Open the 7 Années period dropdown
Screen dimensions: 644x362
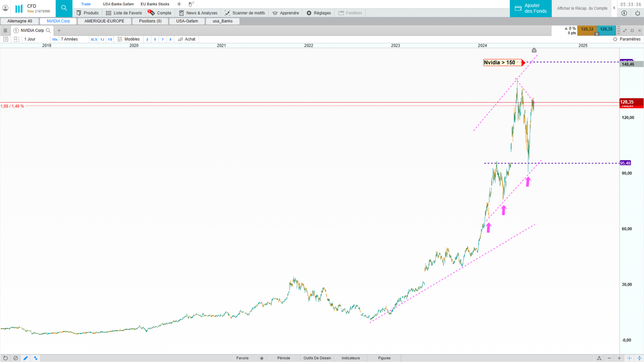click(x=74, y=39)
